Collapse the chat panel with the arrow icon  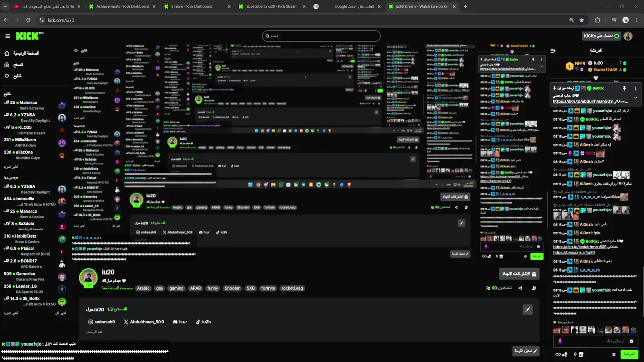click(553, 51)
